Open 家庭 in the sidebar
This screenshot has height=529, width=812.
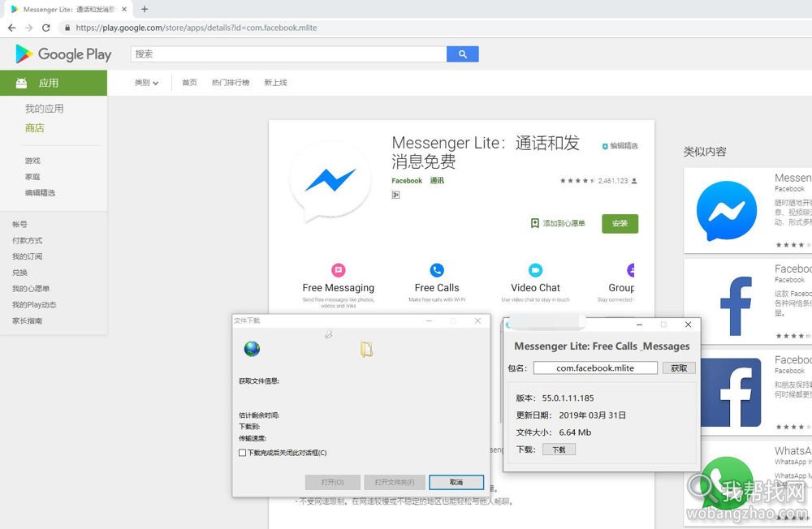32,177
